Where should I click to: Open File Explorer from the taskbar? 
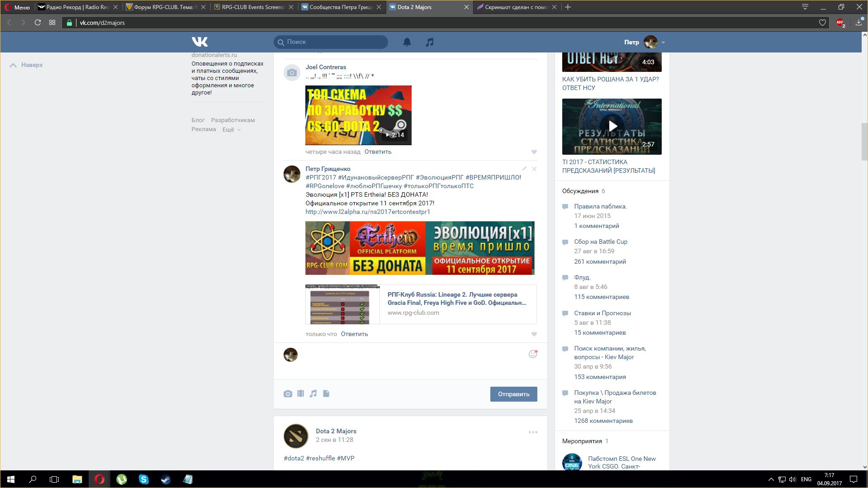tap(77, 479)
